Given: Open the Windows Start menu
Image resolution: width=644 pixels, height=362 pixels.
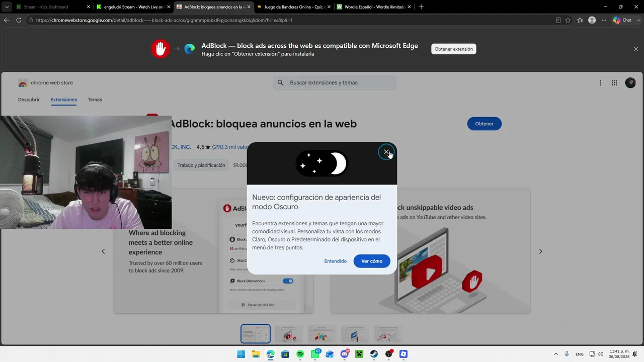Looking at the screenshot, I should coord(241,354).
